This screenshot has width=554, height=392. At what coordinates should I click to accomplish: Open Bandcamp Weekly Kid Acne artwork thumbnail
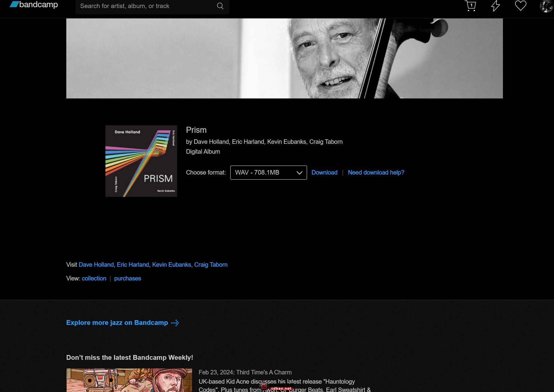coord(129,380)
